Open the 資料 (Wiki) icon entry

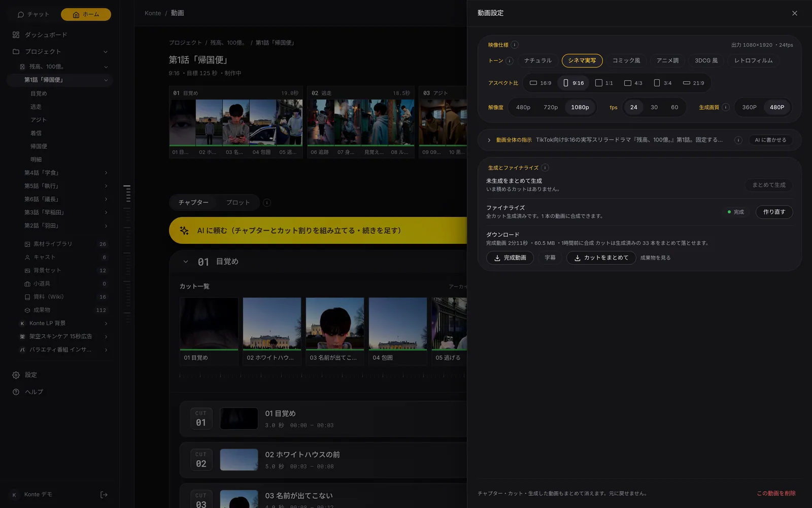tap(27, 297)
